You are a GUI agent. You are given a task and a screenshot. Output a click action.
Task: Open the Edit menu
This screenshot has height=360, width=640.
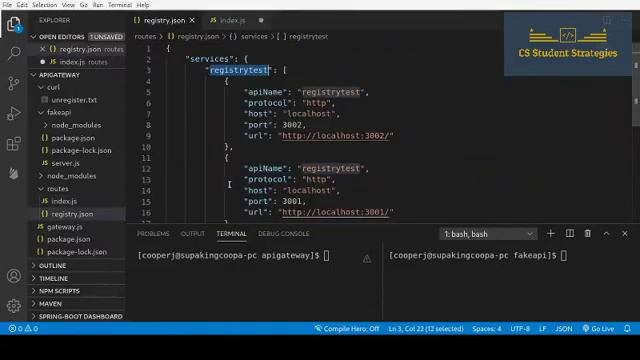[22, 5]
